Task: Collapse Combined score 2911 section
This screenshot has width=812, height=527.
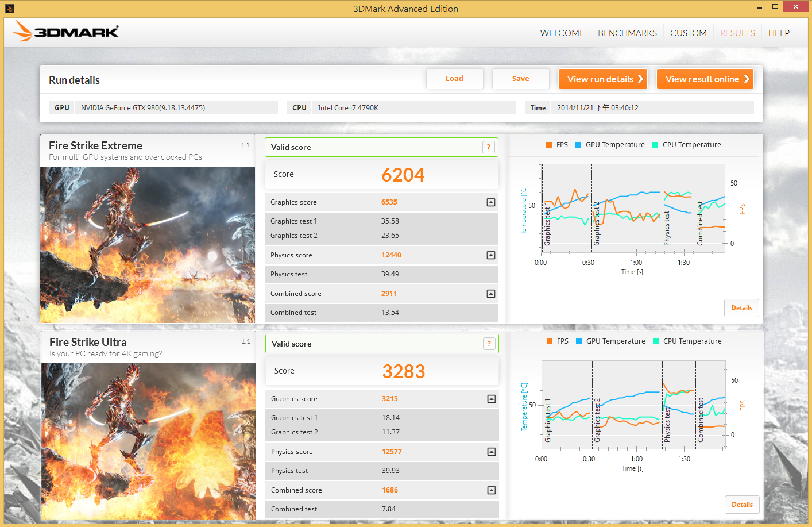Action: pos(491,294)
